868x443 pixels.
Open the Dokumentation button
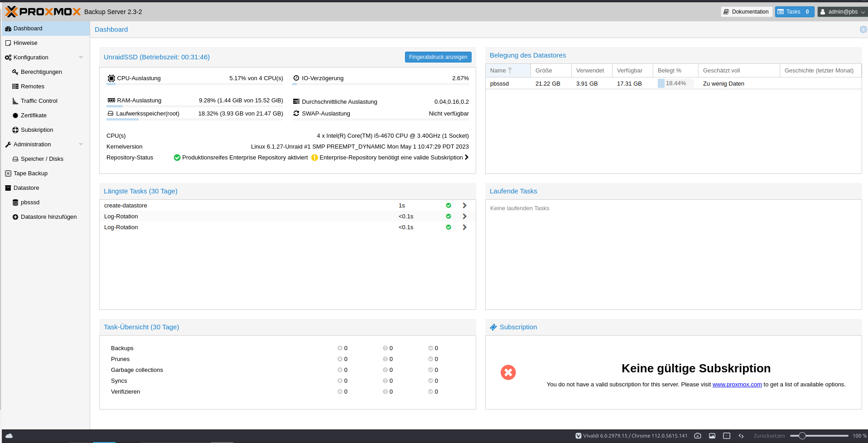tap(746, 12)
